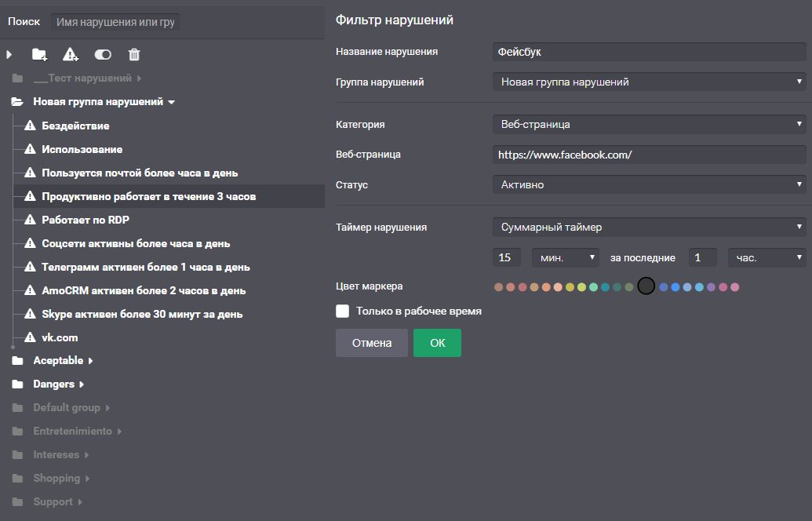Select AmoCRM активен более 2 часов в день

click(144, 290)
